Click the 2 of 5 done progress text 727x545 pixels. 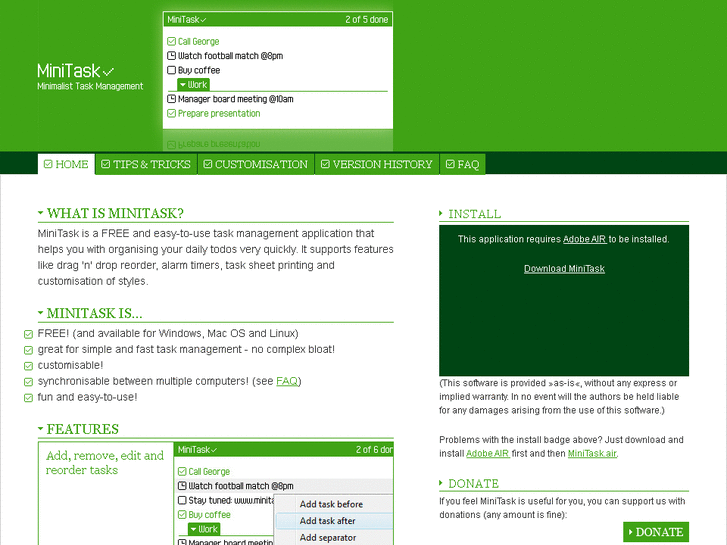click(x=366, y=19)
